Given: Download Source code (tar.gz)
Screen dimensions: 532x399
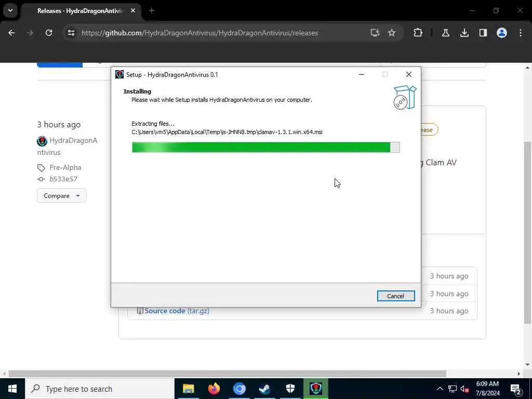Looking at the screenshot, I should [177, 311].
